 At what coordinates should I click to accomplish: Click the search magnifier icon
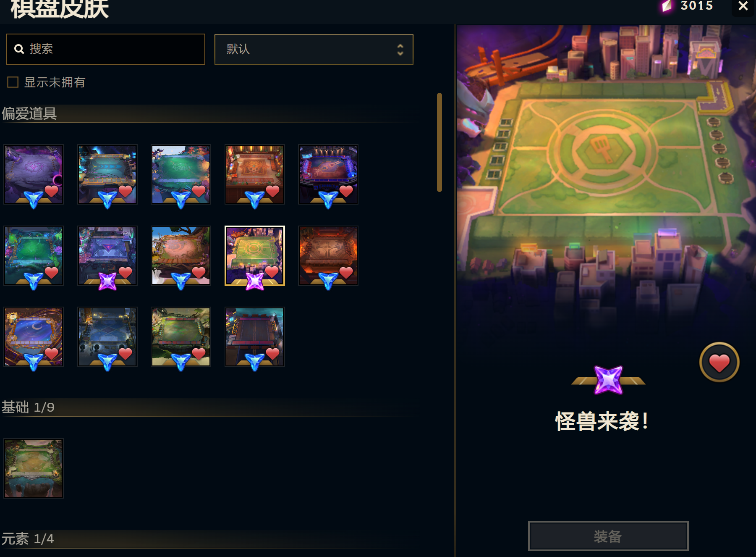(19, 49)
